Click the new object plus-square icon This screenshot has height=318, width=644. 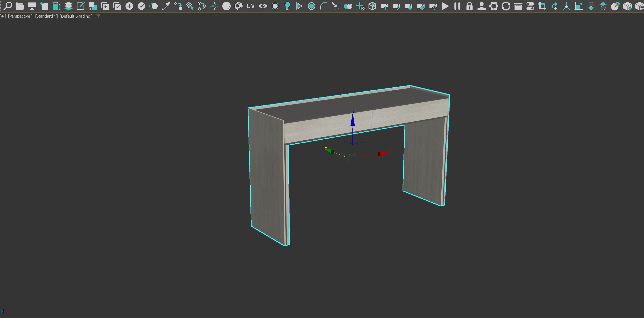coord(44,6)
